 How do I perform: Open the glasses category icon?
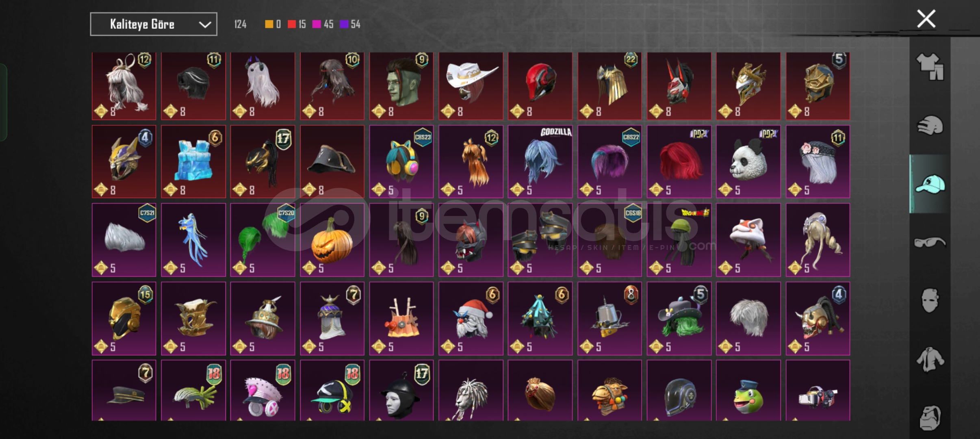pos(930,243)
